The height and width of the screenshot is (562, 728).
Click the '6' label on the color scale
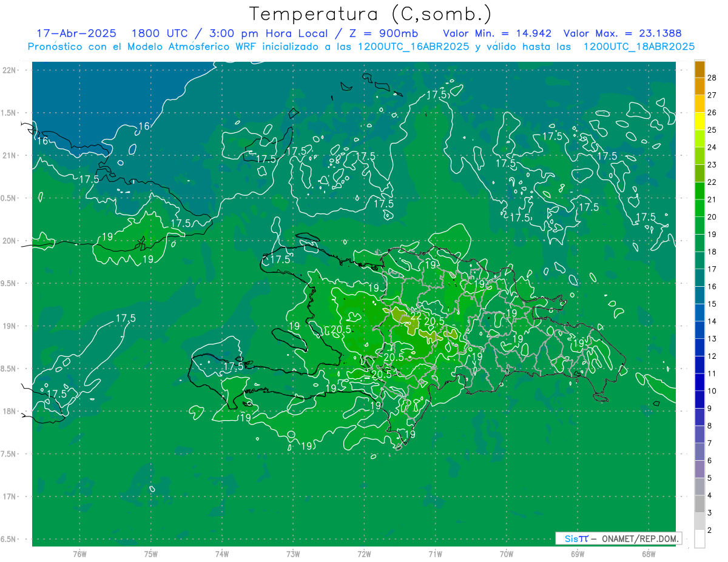tap(710, 461)
